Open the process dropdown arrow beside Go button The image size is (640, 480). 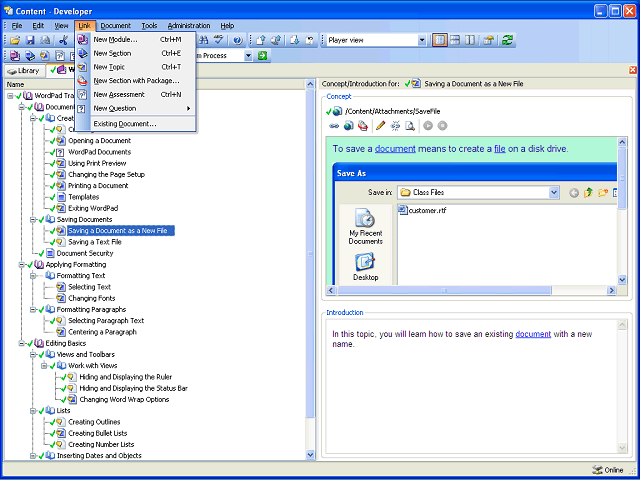click(249, 56)
